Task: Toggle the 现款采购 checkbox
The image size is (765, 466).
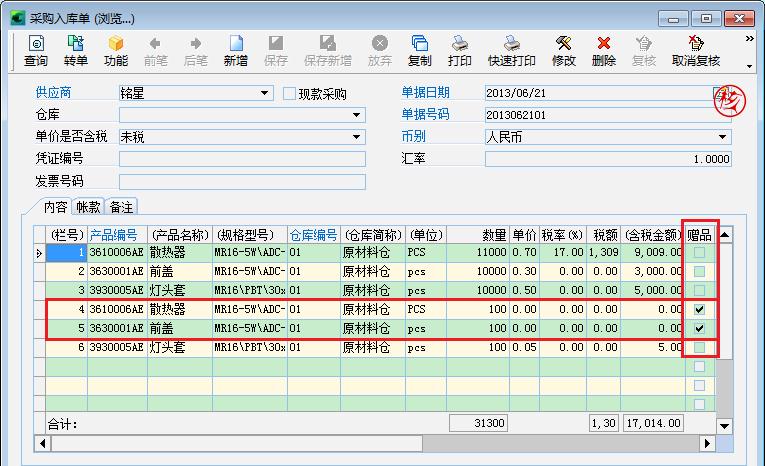Action: pos(289,93)
